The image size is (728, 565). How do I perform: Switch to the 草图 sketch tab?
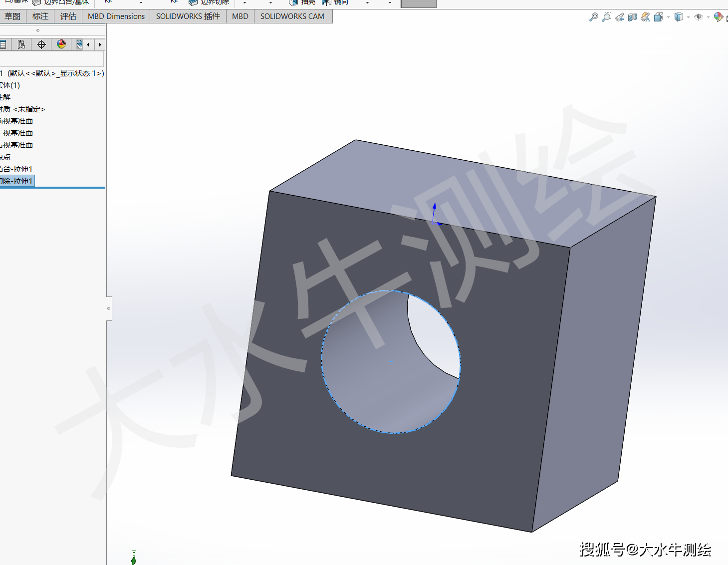tap(12, 16)
